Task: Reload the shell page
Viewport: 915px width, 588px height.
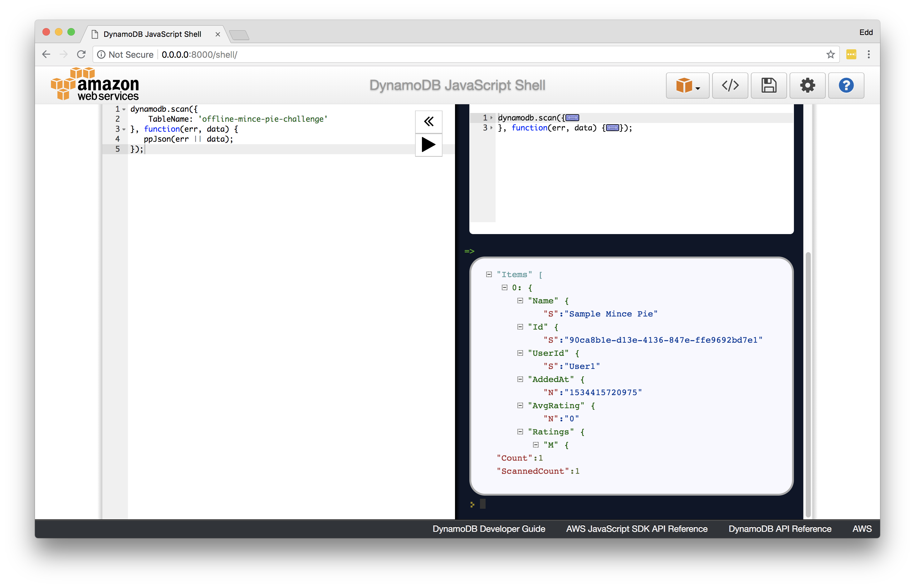Action: coord(81,55)
